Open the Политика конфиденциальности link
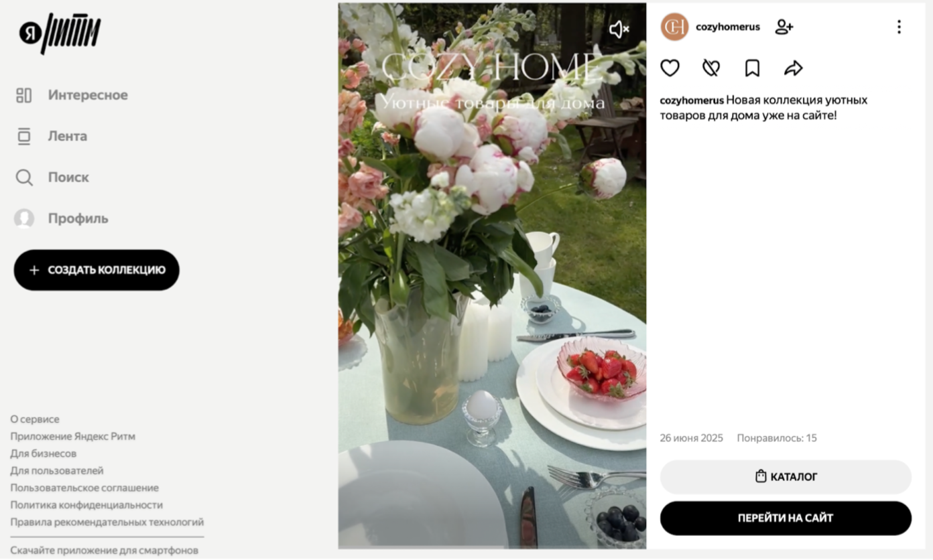 coord(86,505)
